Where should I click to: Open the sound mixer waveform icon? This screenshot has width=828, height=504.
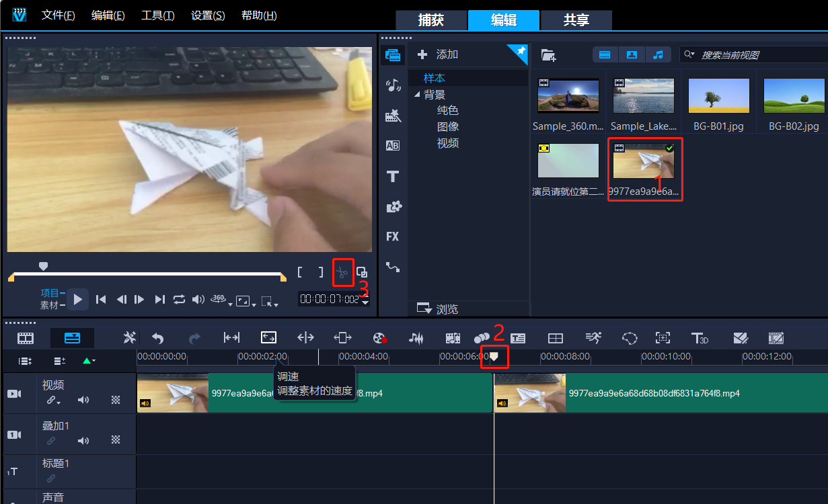pyautogui.click(x=416, y=338)
